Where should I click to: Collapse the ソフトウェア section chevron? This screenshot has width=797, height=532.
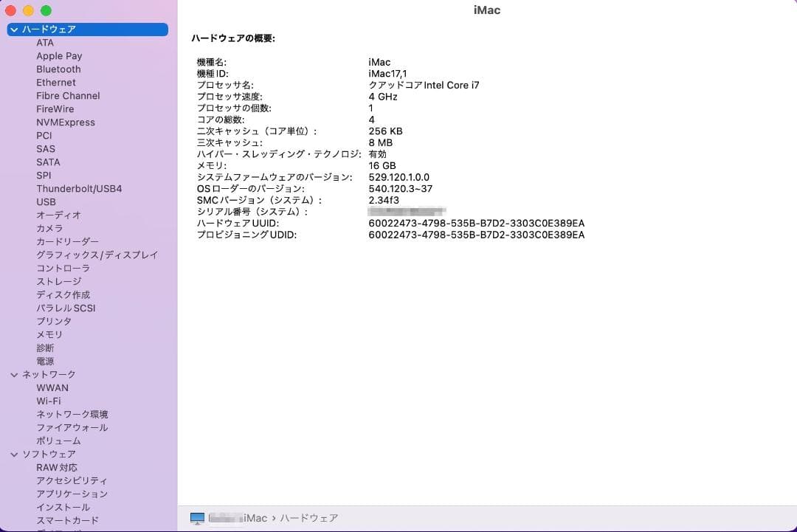14,455
